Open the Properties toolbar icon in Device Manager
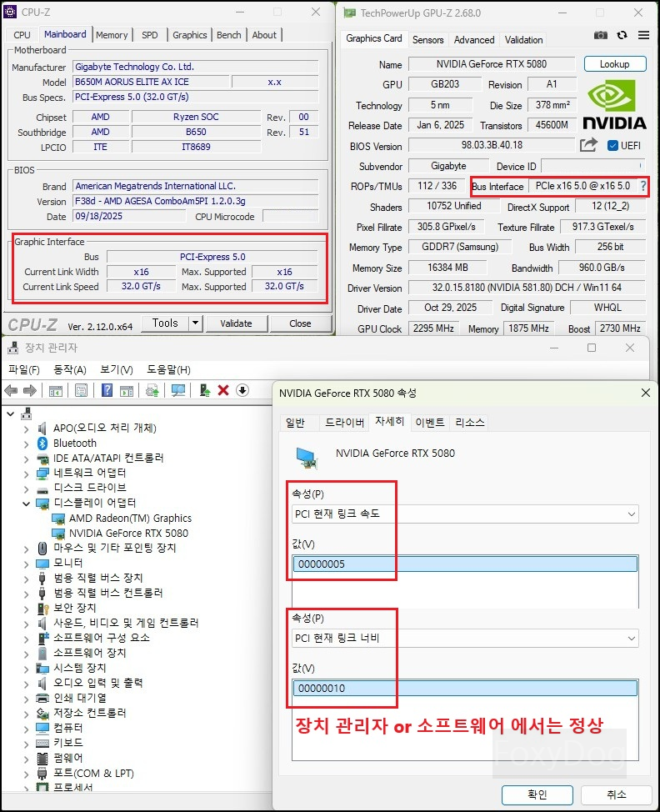This screenshot has width=660, height=812. (x=82, y=390)
